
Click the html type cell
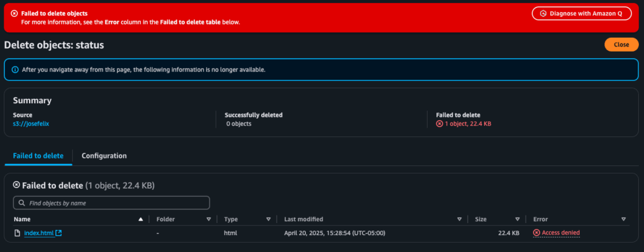[230, 233]
